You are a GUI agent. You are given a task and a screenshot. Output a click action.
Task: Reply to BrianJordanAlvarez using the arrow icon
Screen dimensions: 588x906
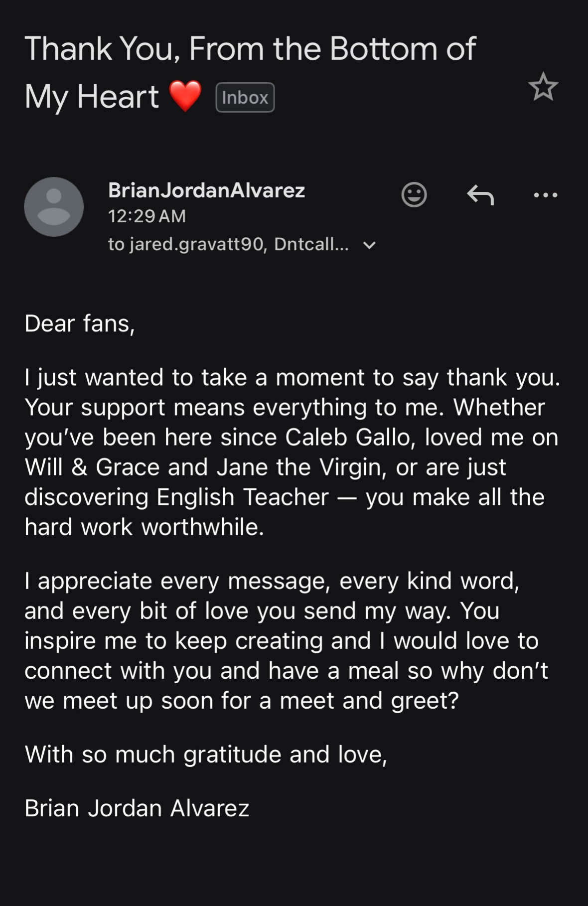pyautogui.click(x=480, y=195)
